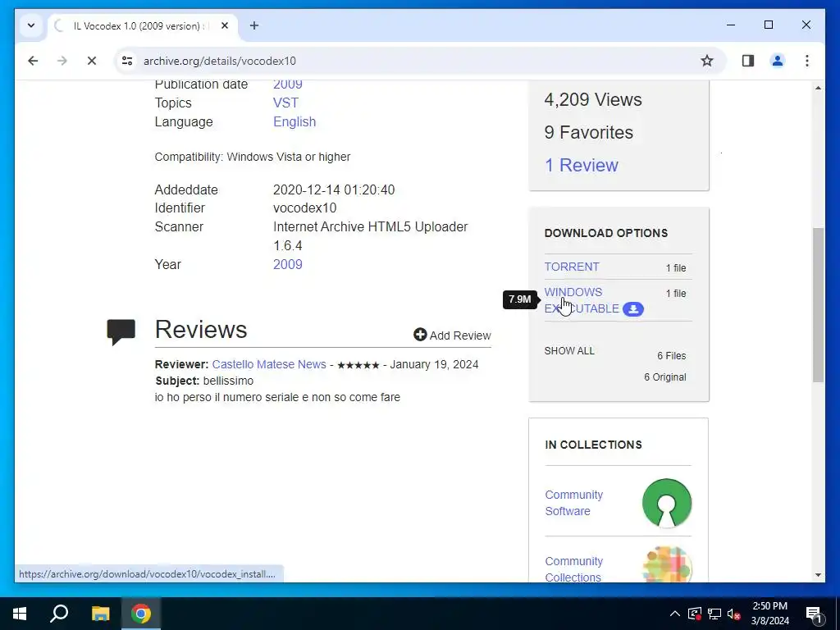Bookmark this page with star icon

point(707,61)
